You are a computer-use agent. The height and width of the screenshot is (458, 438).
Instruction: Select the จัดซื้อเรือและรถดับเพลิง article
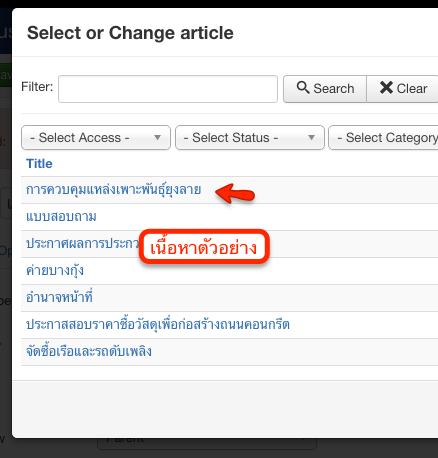[89, 351]
